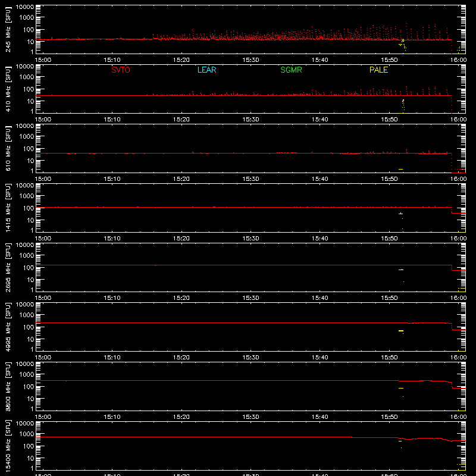Click the 15:20 tick under the 8800 MHz panel
The image size is (476, 476).
click(181, 417)
